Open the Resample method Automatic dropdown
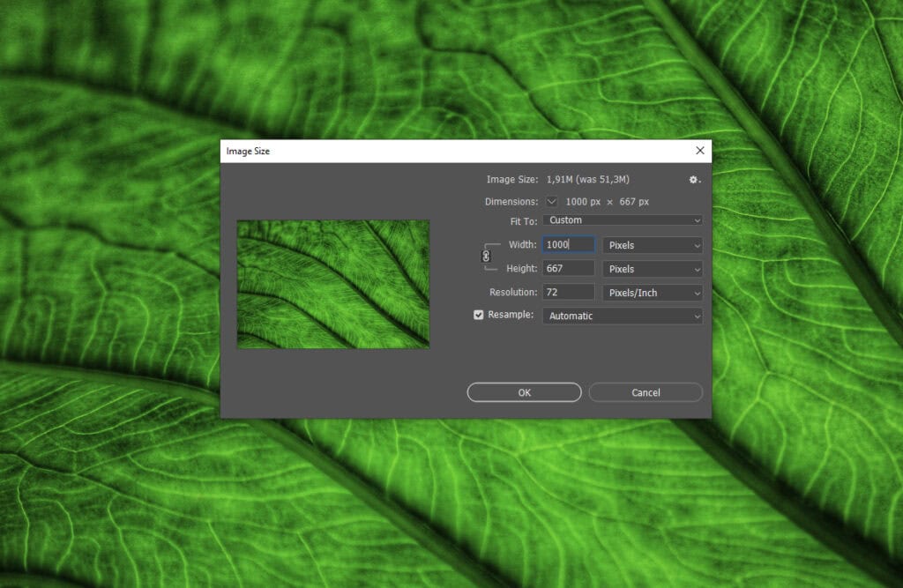The image size is (903, 588). 622,316
